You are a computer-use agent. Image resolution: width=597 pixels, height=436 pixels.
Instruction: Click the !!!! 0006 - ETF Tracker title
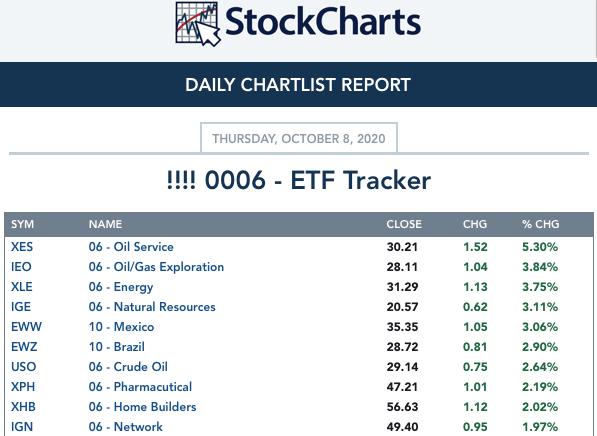[299, 180]
